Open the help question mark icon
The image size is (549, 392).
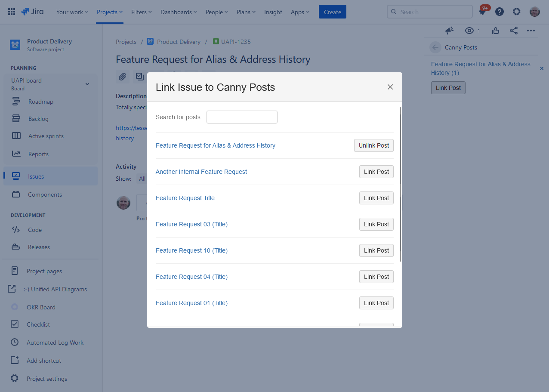pyautogui.click(x=499, y=12)
